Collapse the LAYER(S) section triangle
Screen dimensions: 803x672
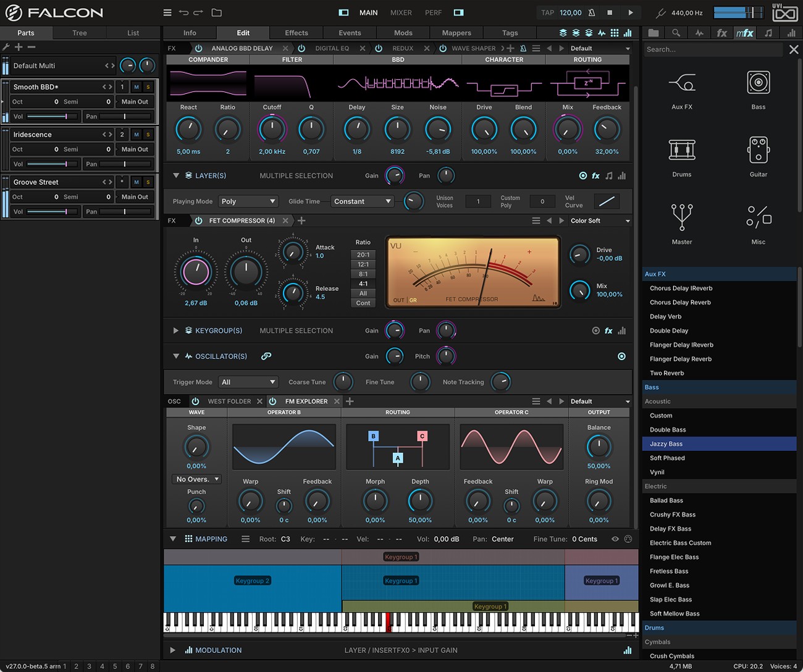176,175
